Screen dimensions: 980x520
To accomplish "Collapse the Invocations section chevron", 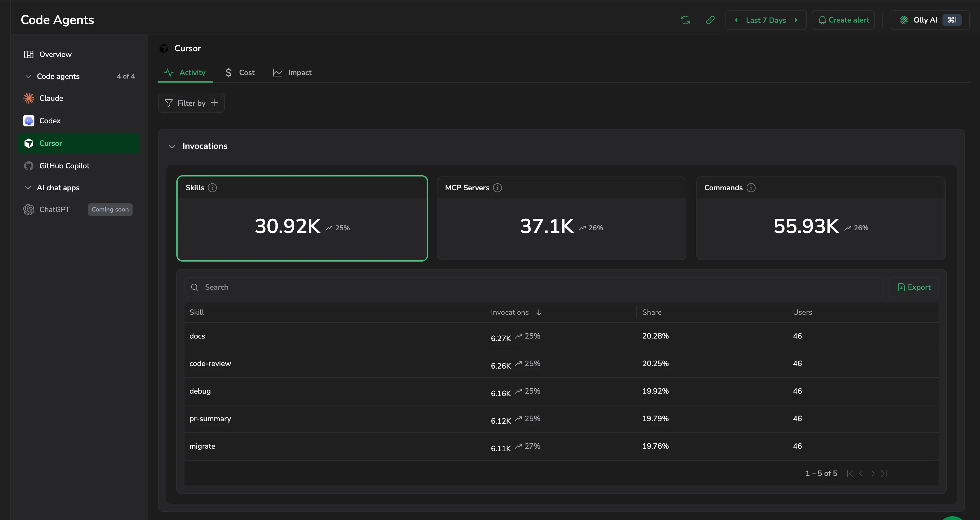I will coord(172,146).
